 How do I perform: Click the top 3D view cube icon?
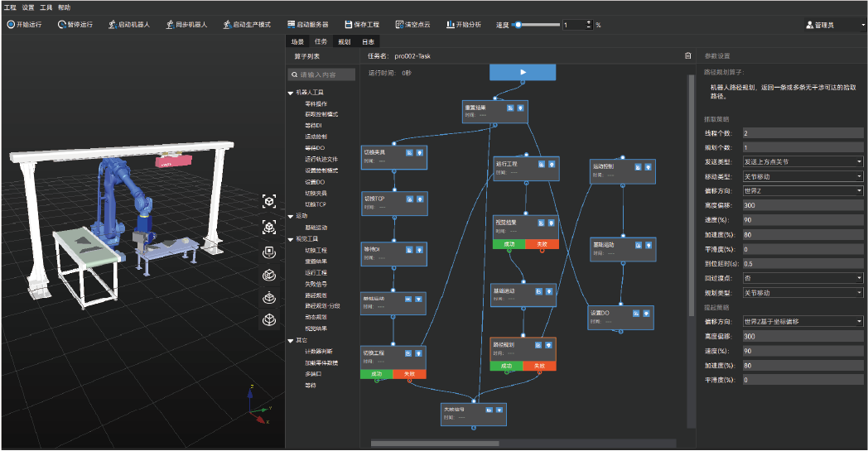[x=269, y=201]
